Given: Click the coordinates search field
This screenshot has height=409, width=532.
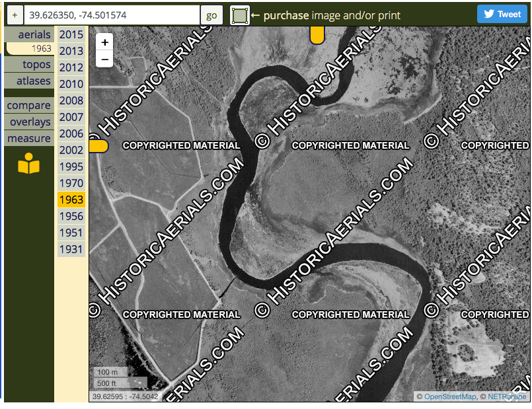Looking at the screenshot, I should click(112, 15).
